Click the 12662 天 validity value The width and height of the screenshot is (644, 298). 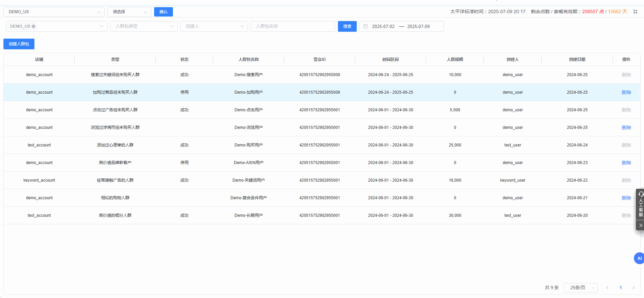click(618, 12)
